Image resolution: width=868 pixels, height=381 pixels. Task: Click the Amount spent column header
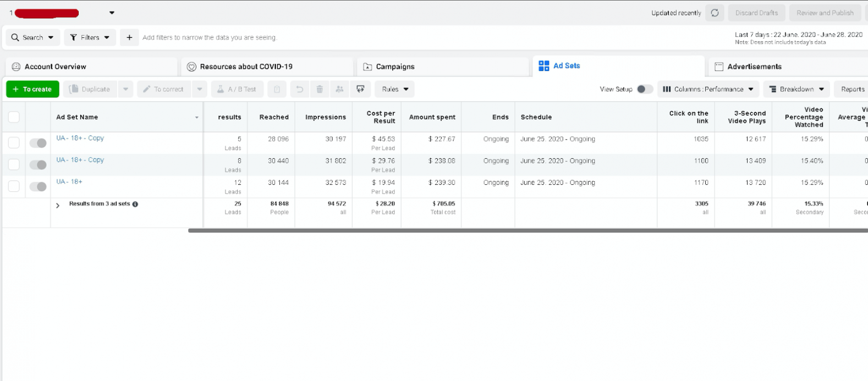tap(432, 117)
